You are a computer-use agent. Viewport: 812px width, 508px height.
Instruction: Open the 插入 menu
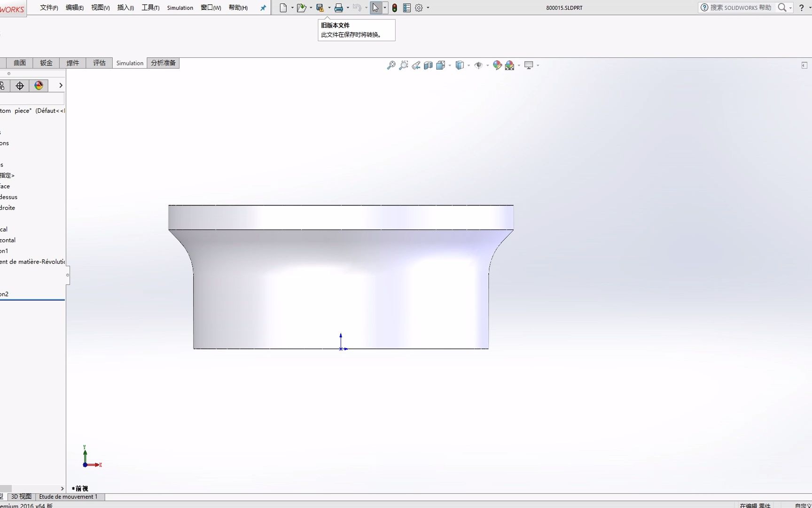125,8
